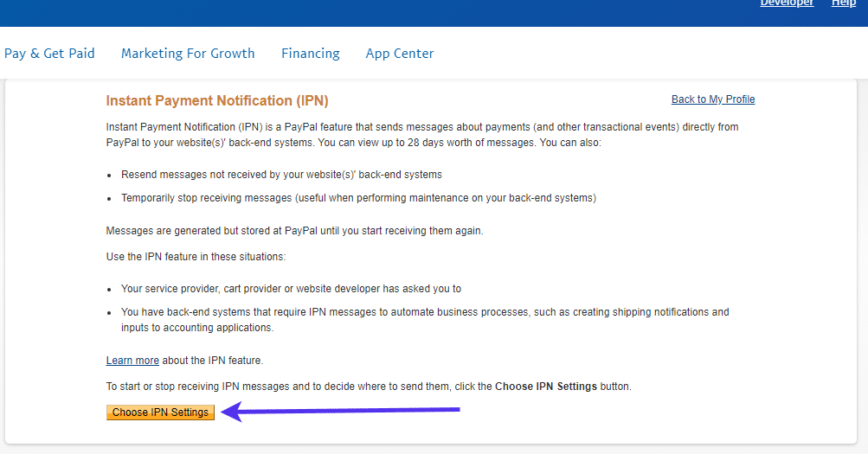The height and width of the screenshot is (454, 868).
Task: Open the App Center menu item
Action: (x=400, y=54)
